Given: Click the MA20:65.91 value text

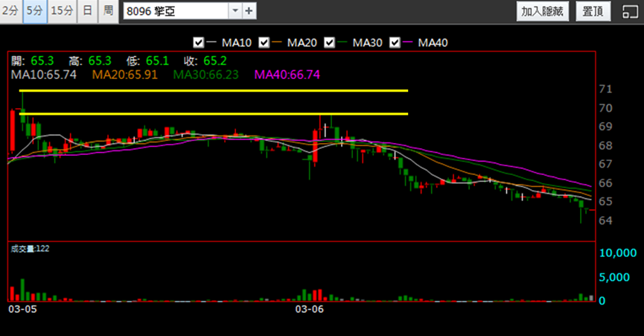Looking at the screenshot, I should pyautogui.click(x=125, y=75).
